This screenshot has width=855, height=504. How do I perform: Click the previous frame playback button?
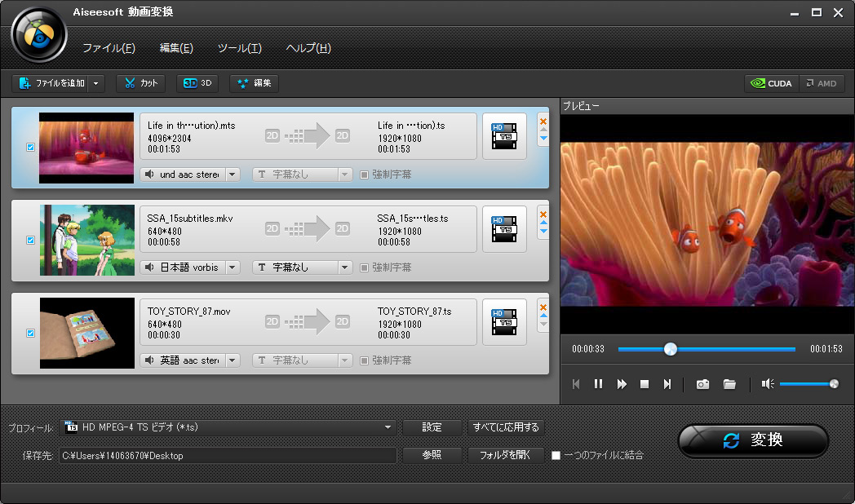pyautogui.click(x=576, y=384)
